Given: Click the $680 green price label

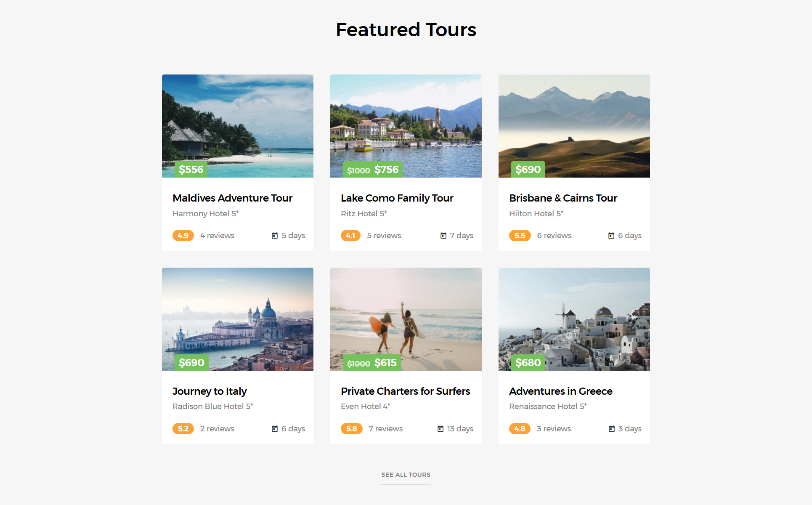Looking at the screenshot, I should pyautogui.click(x=528, y=363).
